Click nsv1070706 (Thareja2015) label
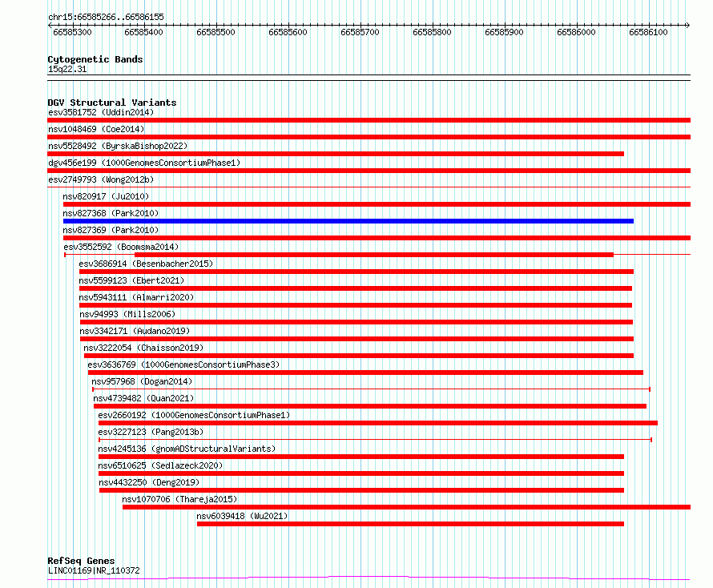 (179, 499)
